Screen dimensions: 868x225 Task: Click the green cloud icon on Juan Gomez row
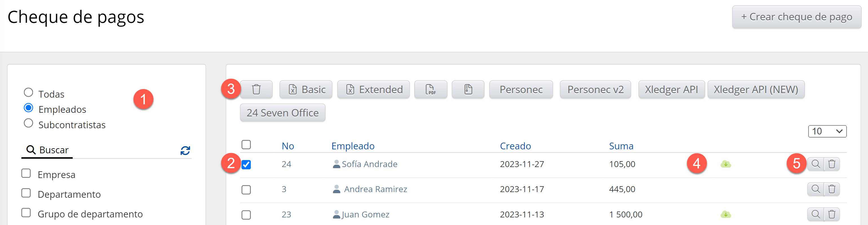[725, 214]
